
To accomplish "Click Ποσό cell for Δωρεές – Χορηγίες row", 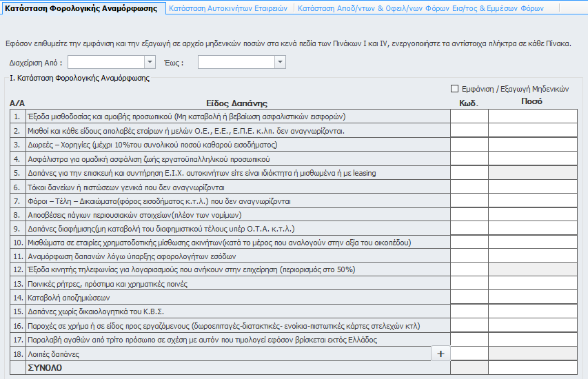I will pyautogui.click(x=533, y=145).
